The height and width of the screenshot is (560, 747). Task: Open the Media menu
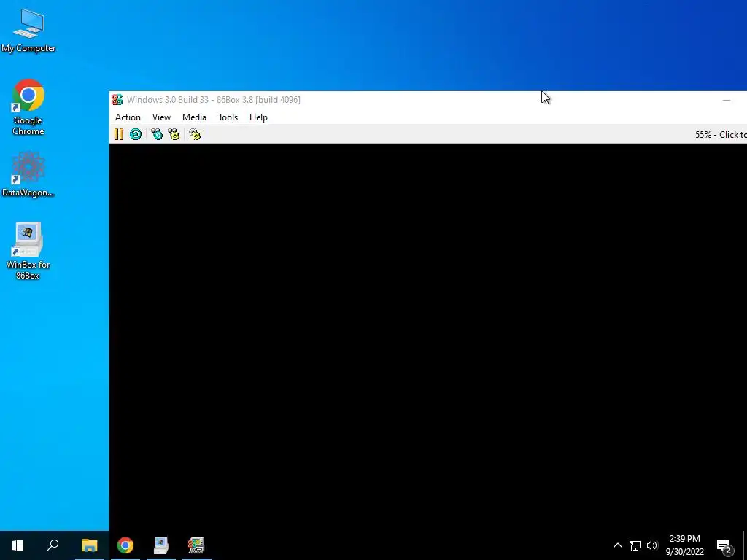coord(194,117)
